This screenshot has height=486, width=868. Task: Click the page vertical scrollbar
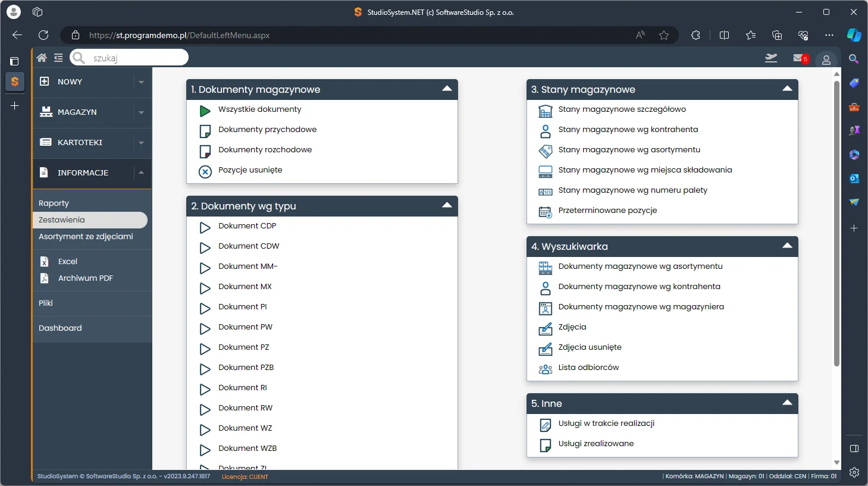pos(836,223)
